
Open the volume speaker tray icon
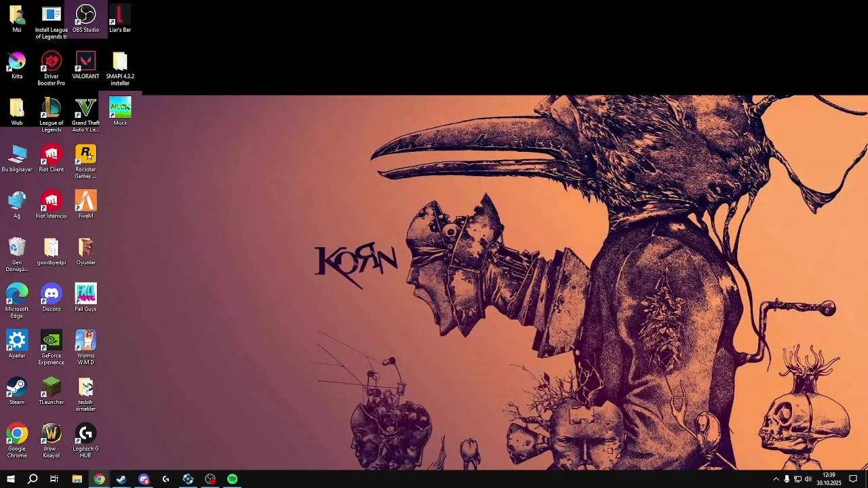click(x=808, y=479)
